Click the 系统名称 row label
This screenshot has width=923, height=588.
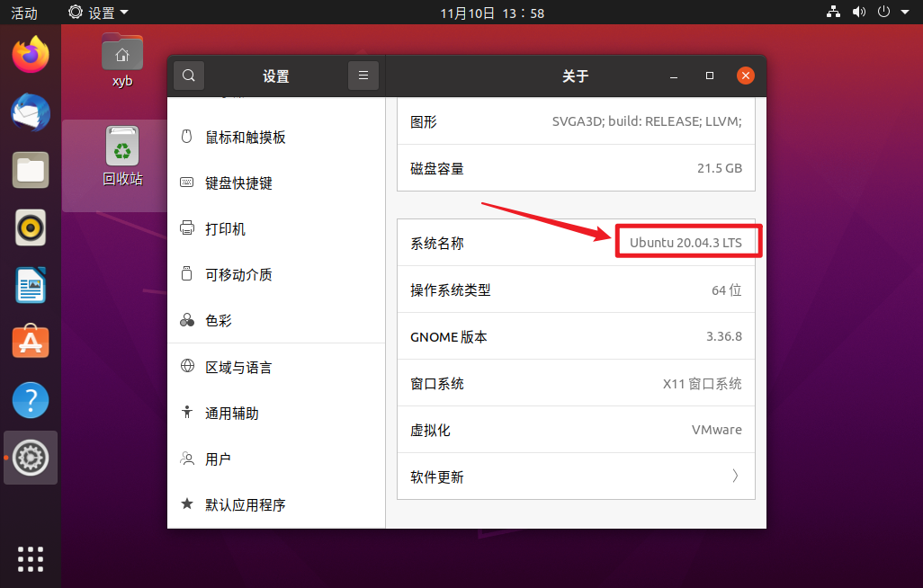(437, 243)
